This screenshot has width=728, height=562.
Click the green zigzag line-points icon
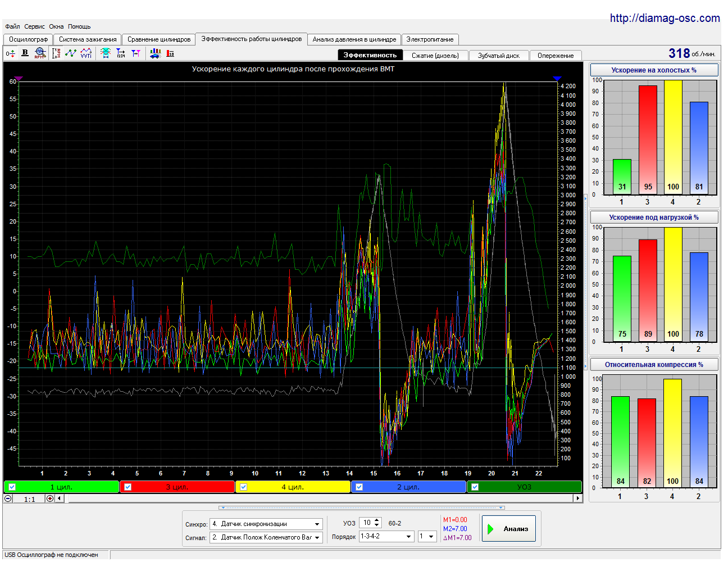coord(71,53)
